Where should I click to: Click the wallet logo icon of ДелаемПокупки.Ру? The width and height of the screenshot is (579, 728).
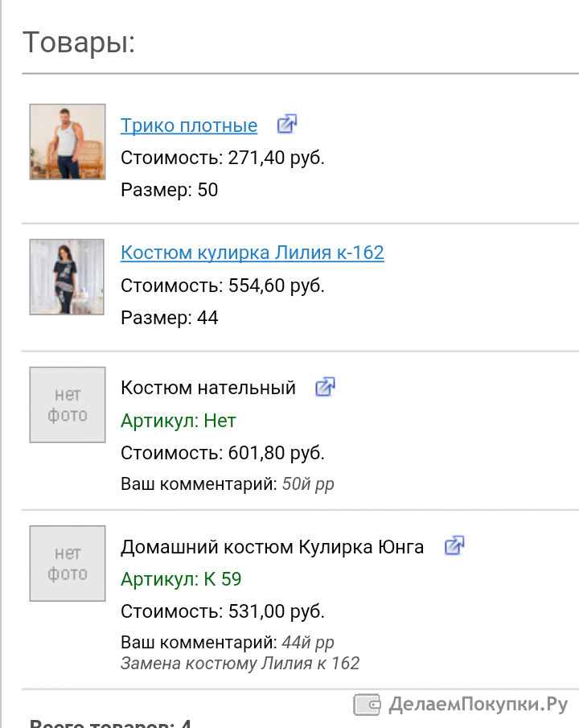367,705
